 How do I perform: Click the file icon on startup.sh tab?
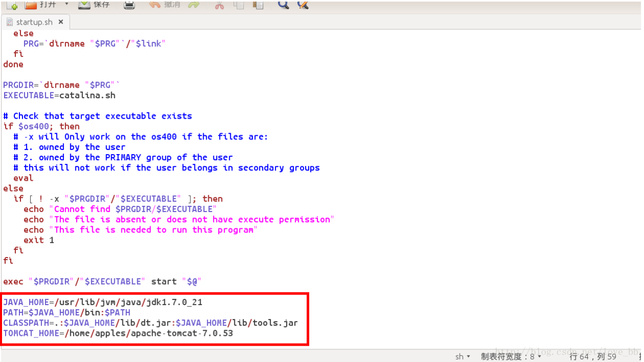pyautogui.click(x=10, y=22)
